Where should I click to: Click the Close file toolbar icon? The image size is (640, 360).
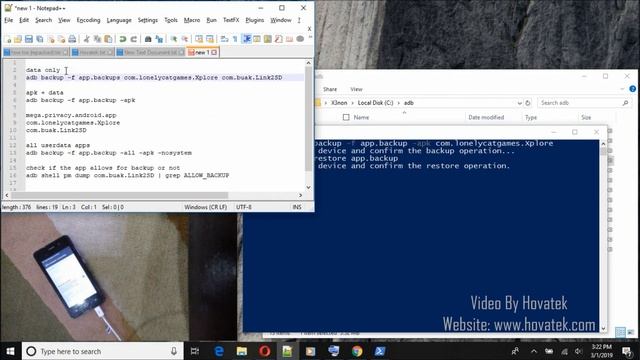click(x=51, y=39)
